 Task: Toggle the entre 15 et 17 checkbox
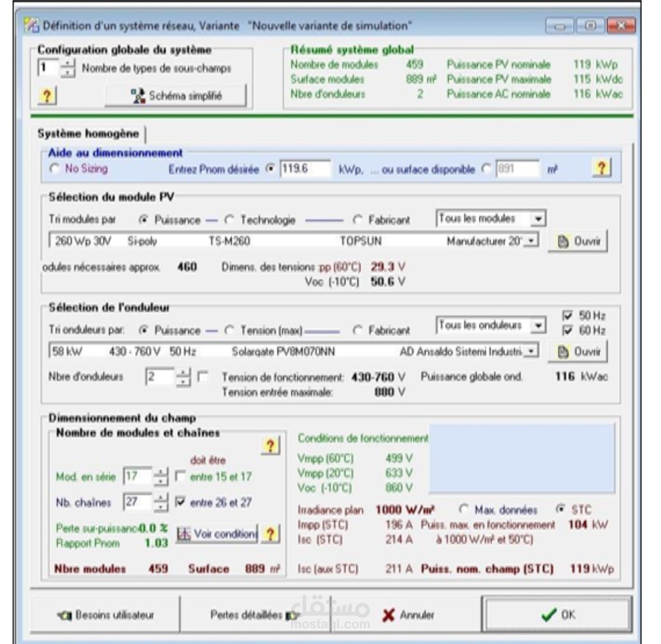180,476
